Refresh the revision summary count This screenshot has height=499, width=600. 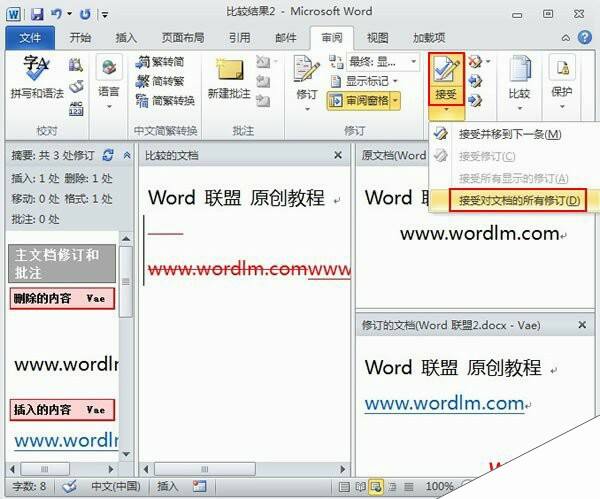(108, 155)
